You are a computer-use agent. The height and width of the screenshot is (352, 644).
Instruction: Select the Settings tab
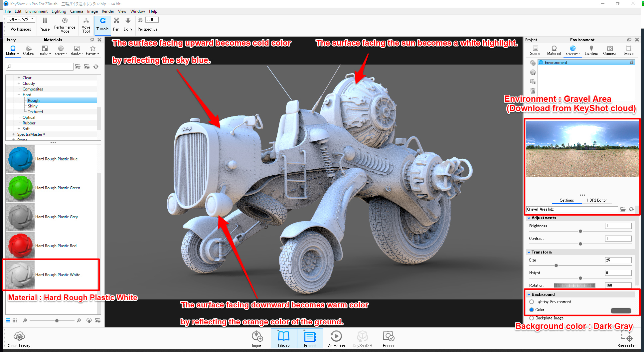pos(566,200)
